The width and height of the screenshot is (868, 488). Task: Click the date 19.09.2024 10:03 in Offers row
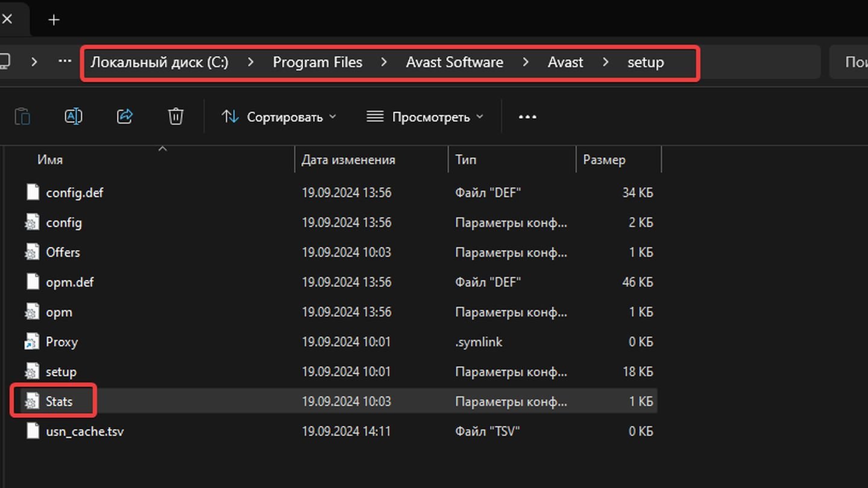[x=347, y=252]
